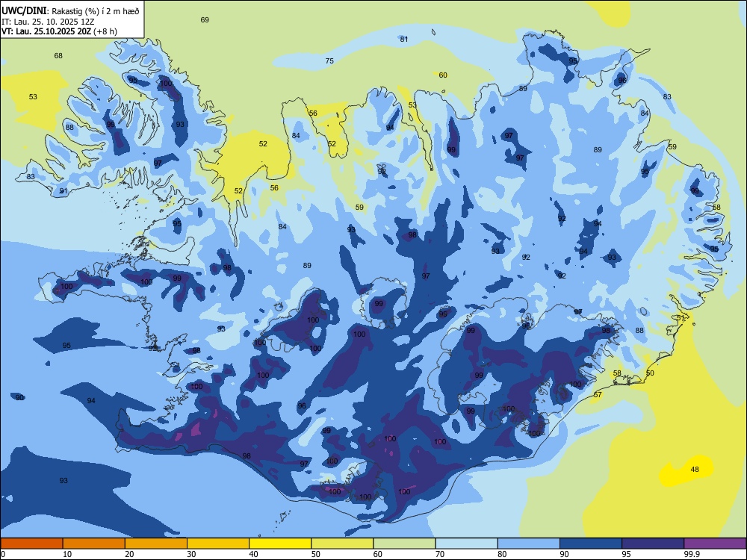Screen dimensions: 747x560
Task: Select the 20–30 amber legend swatch
Action: click(156, 544)
